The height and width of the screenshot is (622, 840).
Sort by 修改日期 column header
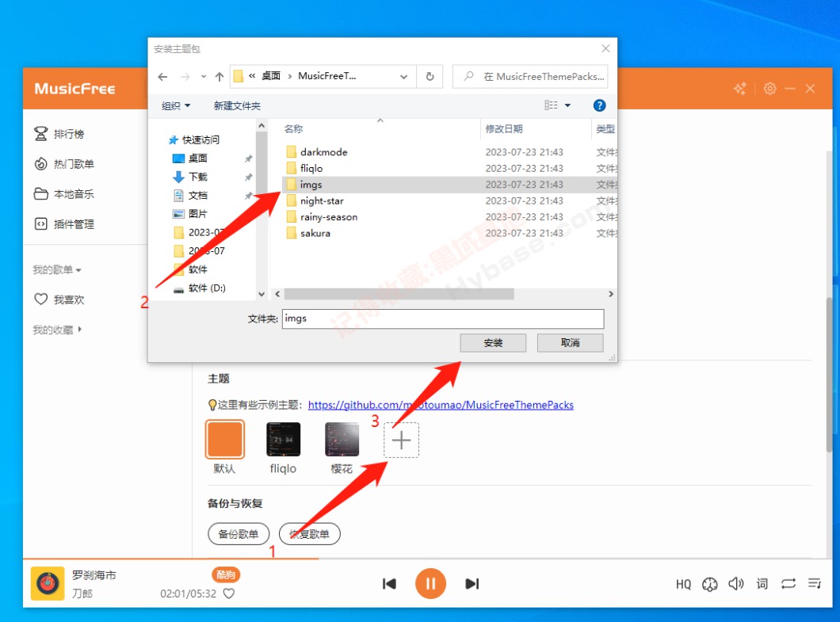[503, 129]
